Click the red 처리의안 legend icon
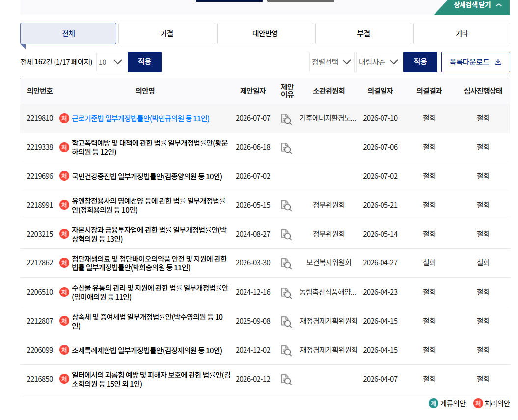Viewport: 518px width, 420px height. [x=478, y=403]
